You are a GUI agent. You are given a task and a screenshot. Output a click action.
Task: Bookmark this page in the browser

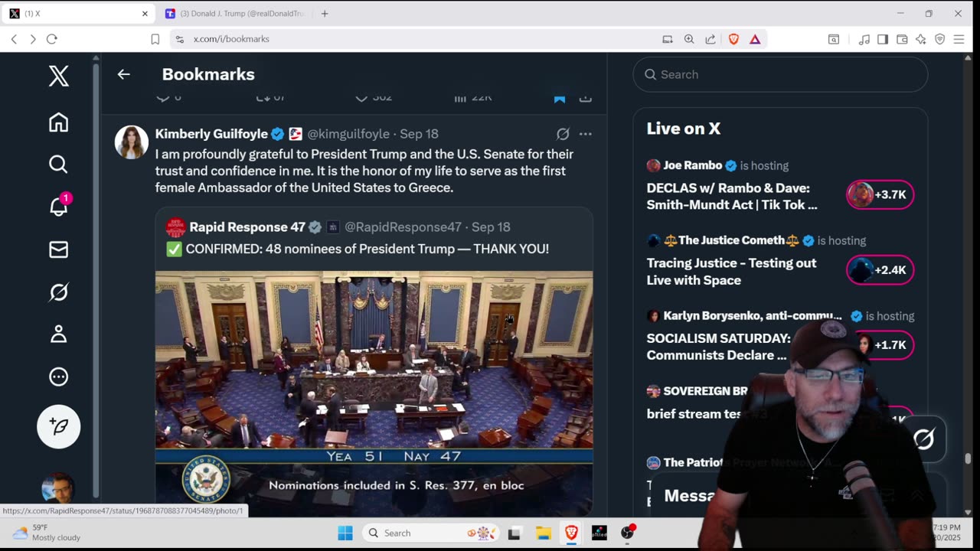tap(155, 39)
